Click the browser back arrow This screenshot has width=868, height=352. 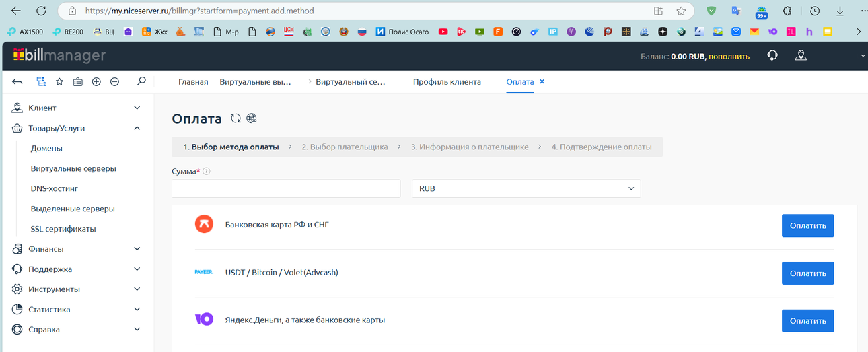(x=16, y=11)
